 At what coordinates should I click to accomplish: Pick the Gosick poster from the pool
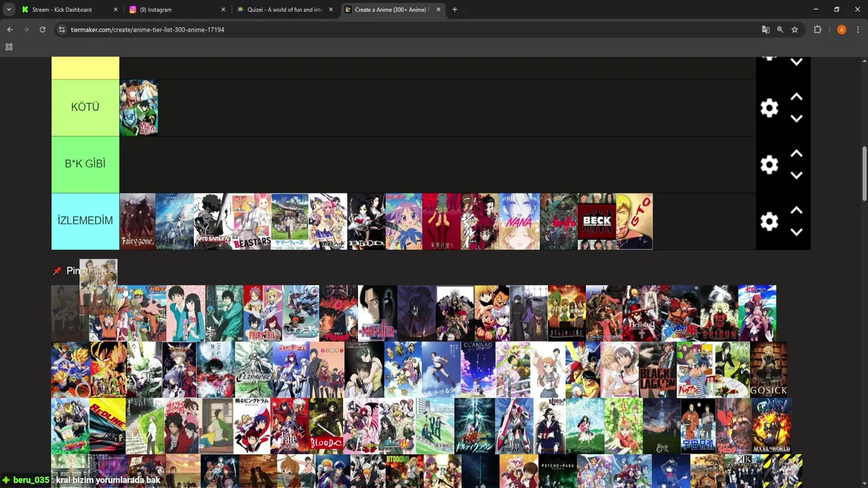point(769,369)
